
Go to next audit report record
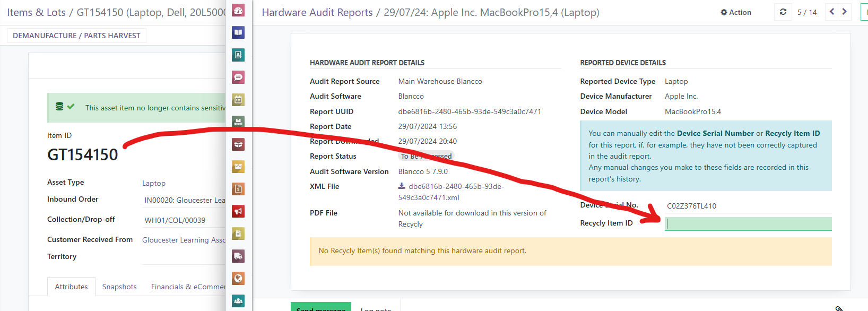[x=844, y=12]
